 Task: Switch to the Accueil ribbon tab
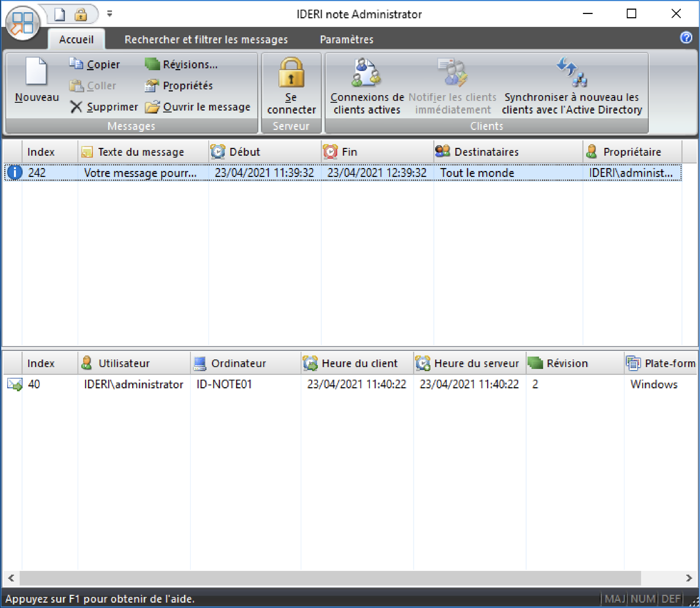pyautogui.click(x=76, y=40)
